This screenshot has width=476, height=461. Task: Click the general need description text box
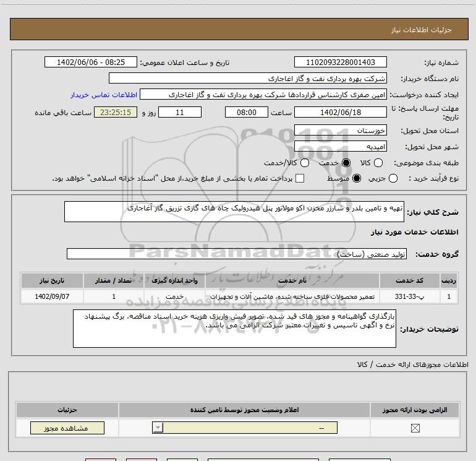point(234,212)
